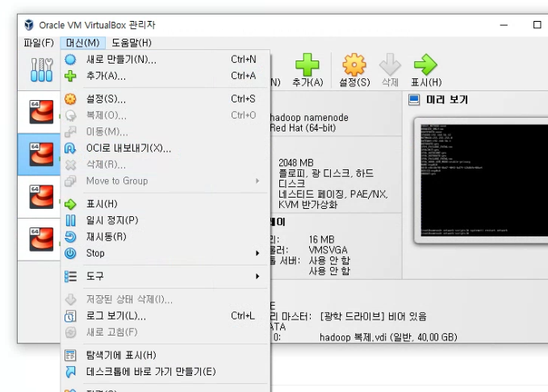548x392 pixels.
Task: Click hadoop 복제.vdi disk entry
Action: (x=388, y=337)
